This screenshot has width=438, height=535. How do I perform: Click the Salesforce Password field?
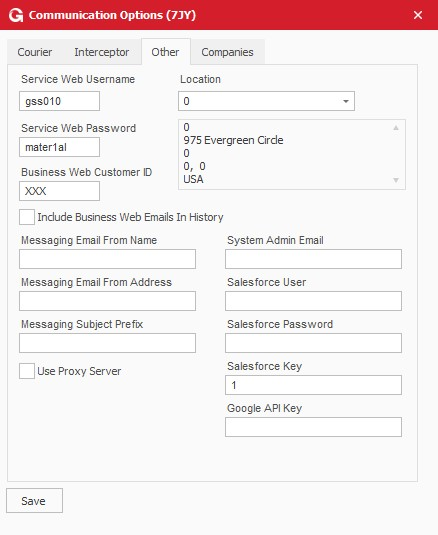click(x=313, y=343)
